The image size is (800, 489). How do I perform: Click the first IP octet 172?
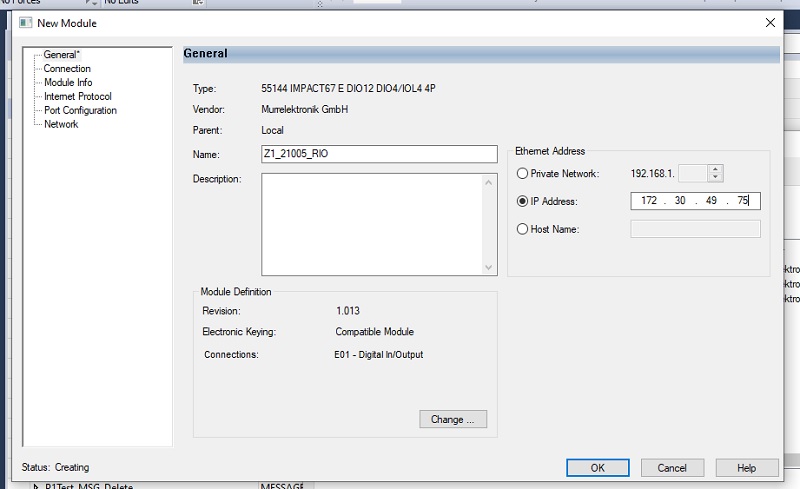(648, 201)
